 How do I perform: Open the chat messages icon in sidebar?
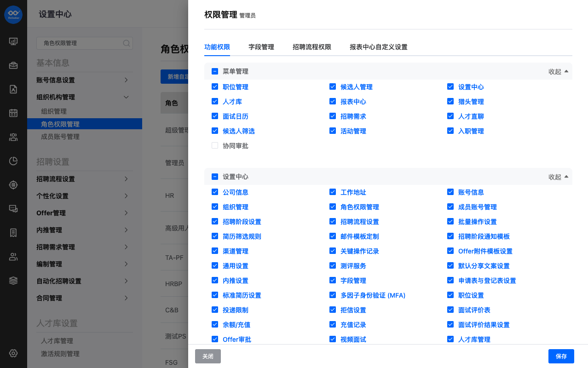coord(13,208)
